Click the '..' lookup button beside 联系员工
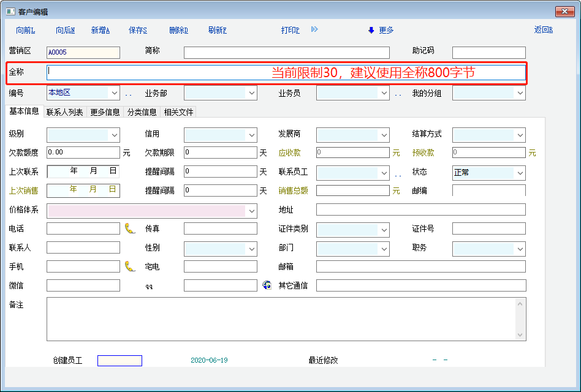This screenshot has width=581, height=392. 398,174
